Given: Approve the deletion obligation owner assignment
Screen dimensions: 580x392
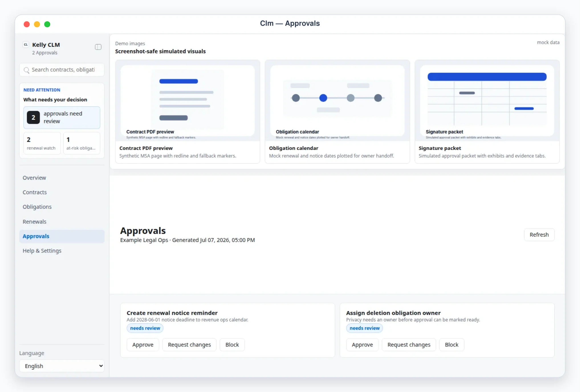Looking at the screenshot, I should pyautogui.click(x=362, y=345).
